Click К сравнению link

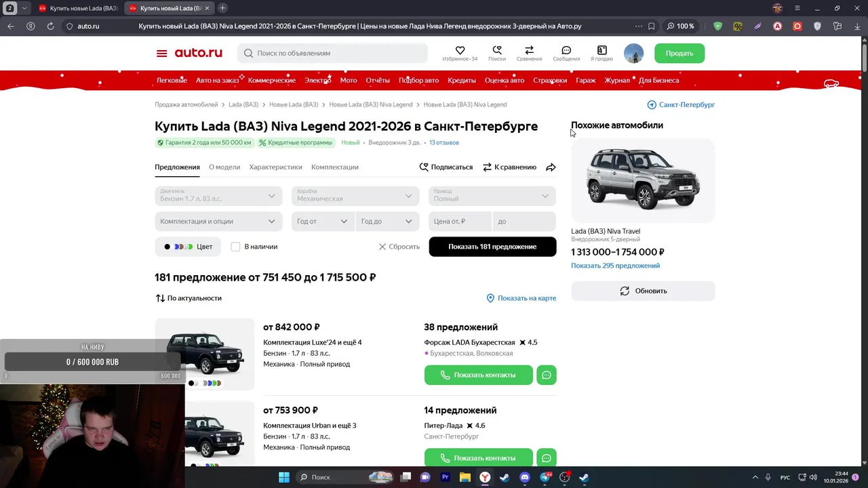(509, 167)
